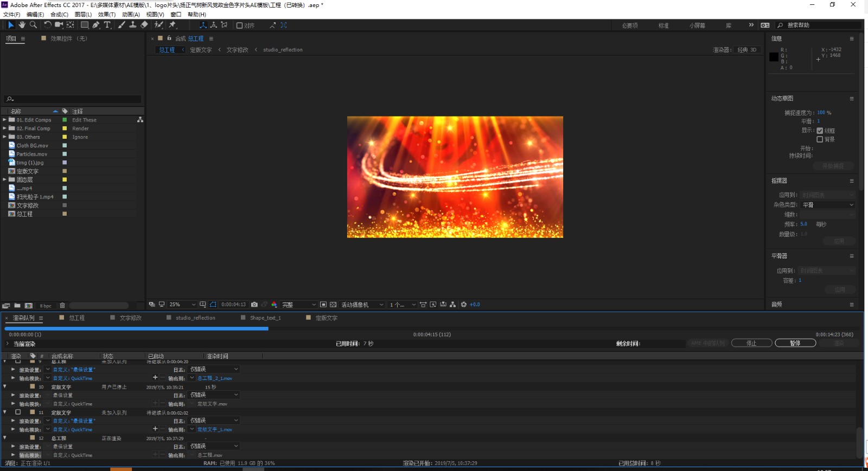Click the blue render progress bar
868x471 pixels.
[136, 328]
